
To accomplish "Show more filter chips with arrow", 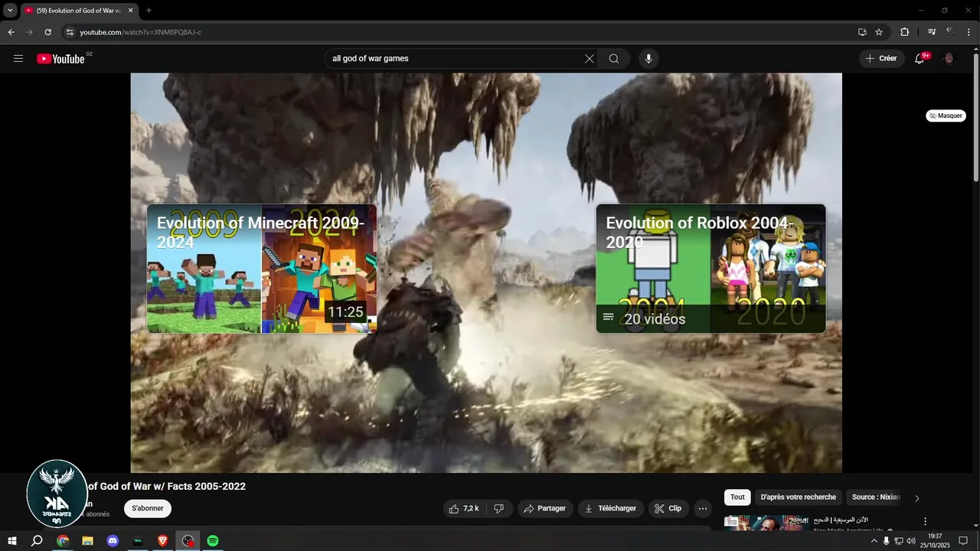I will coord(916,498).
